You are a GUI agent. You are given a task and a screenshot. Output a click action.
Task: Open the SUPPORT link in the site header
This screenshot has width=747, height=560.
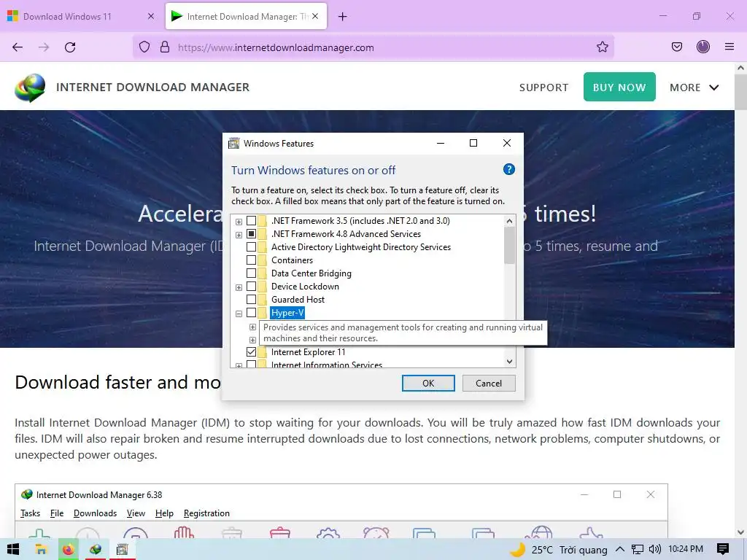tap(543, 87)
